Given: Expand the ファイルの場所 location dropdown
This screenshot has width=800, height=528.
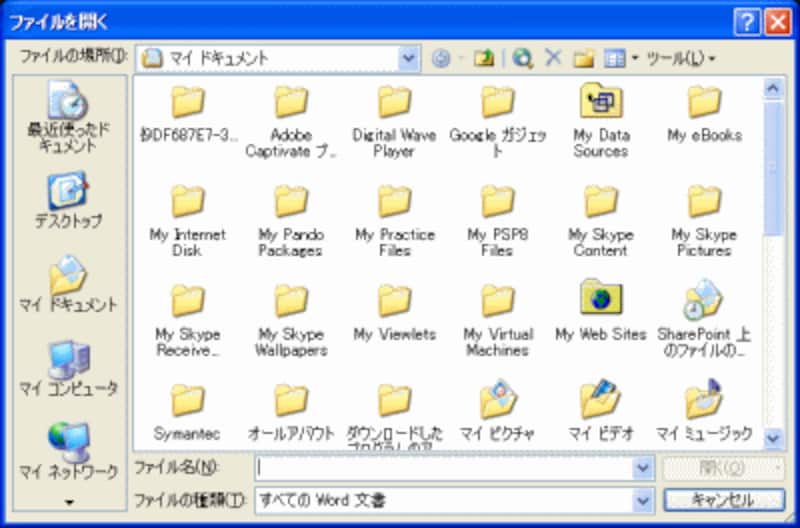Looking at the screenshot, I should 409,58.
